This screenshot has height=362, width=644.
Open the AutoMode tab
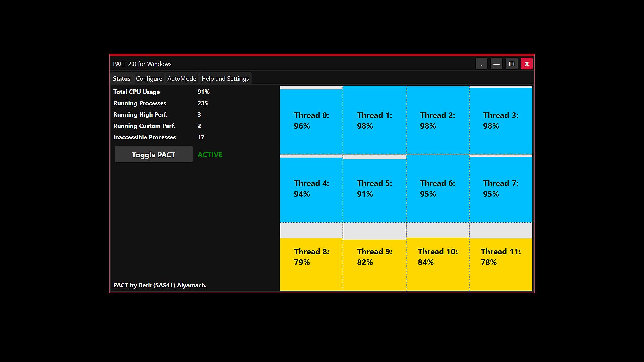click(x=181, y=79)
